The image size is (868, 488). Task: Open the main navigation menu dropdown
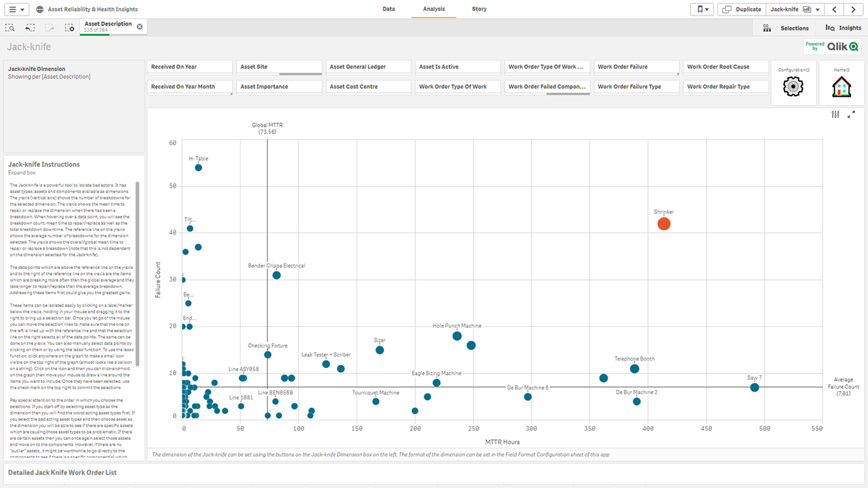18,9
